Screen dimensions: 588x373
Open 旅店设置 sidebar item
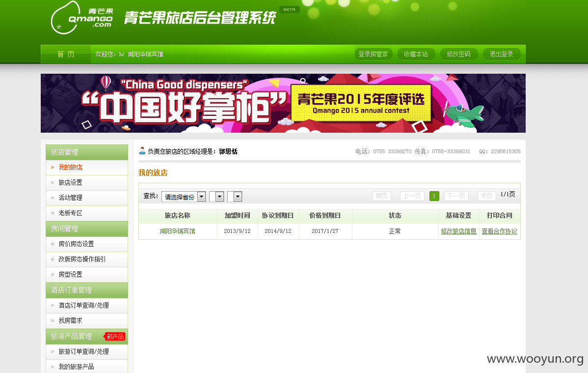click(x=86, y=182)
